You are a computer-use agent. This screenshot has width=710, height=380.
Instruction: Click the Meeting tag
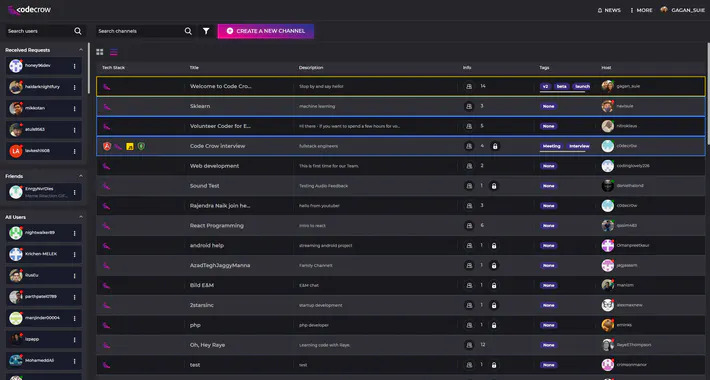552,146
